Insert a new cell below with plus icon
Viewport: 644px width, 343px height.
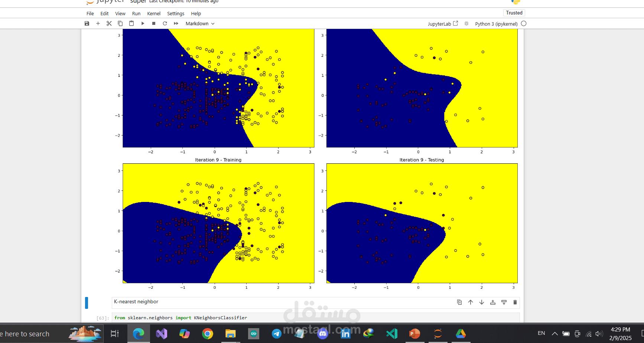pyautogui.click(x=98, y=23)
